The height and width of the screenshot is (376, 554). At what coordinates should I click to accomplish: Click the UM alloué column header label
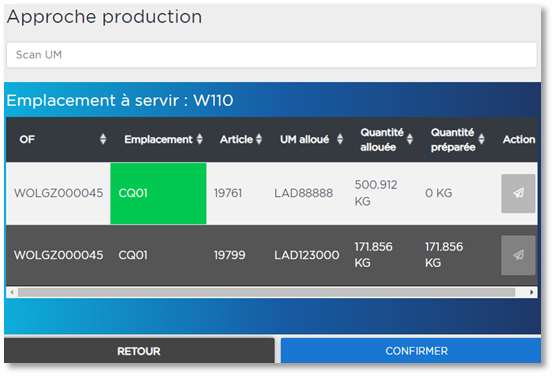[x=305, y=139]
